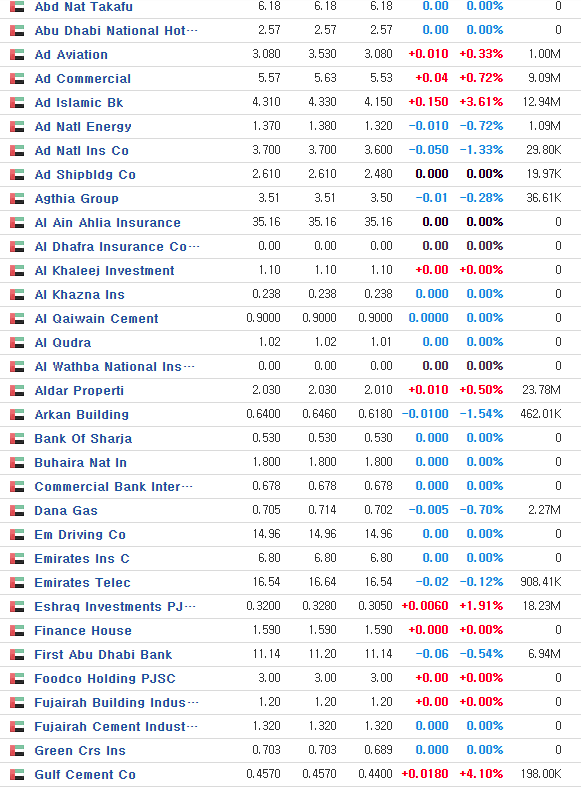Viewport: 581px width, 791px height.
Task: Click the flag icon next to Agthia Group
Action: (x=17, y=198)
